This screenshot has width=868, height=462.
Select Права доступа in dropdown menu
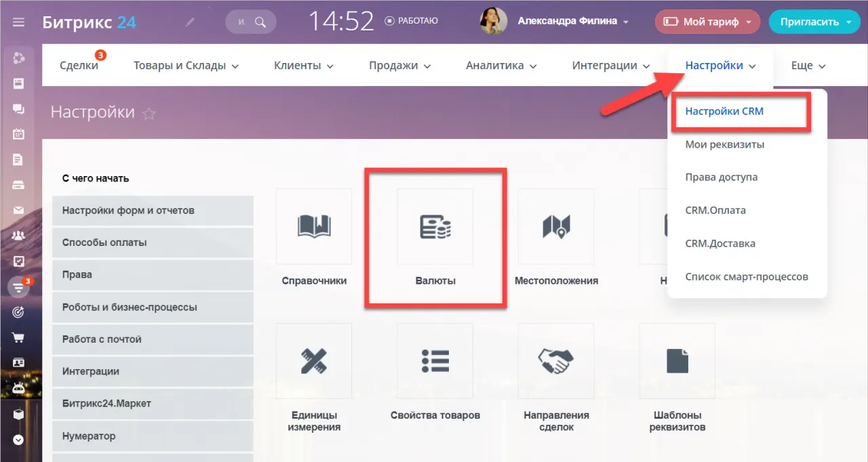pyautogui.click(x=722, y=177)
